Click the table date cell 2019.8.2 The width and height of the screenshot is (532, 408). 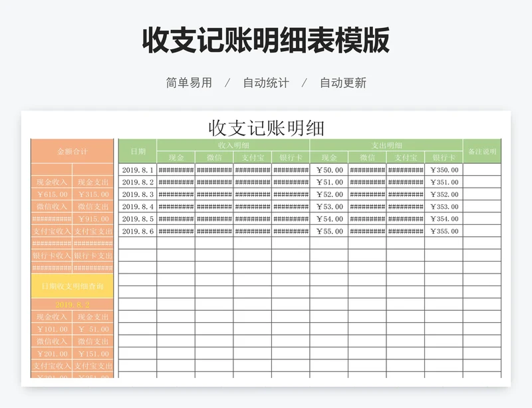pos(138,182)
